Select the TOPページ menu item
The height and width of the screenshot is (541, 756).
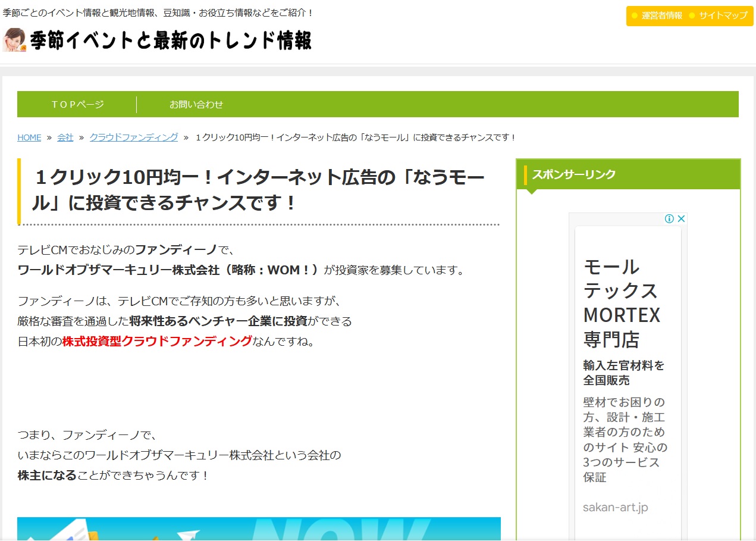(77, 104)
